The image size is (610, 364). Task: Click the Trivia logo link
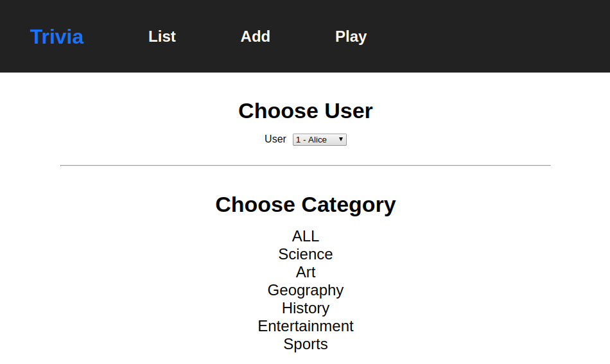[57, 37]
